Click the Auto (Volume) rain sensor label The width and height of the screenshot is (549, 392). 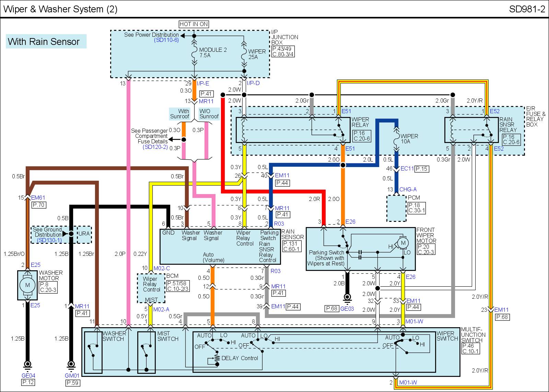(x=213, y=257)
